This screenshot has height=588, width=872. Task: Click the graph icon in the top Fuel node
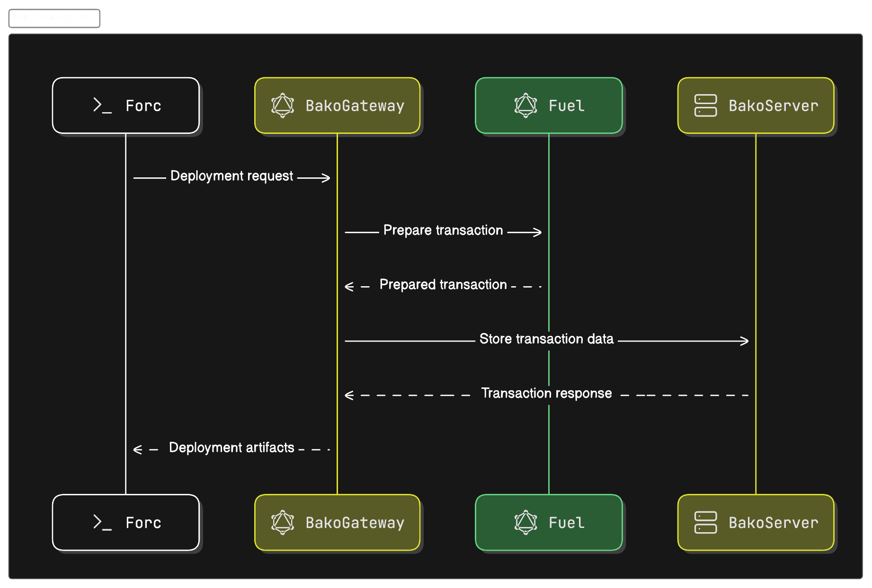point(525,105)
